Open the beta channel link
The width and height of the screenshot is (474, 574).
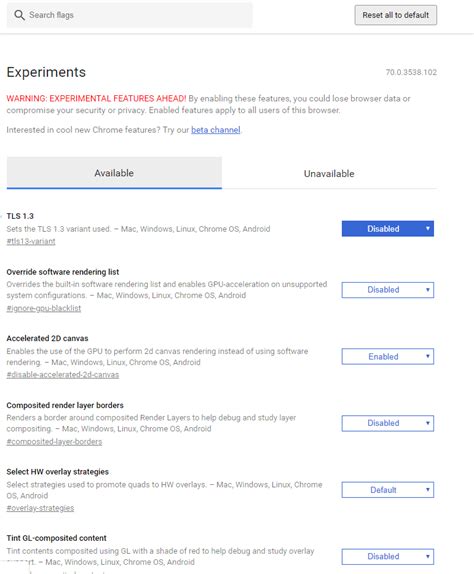click(216, 130)
